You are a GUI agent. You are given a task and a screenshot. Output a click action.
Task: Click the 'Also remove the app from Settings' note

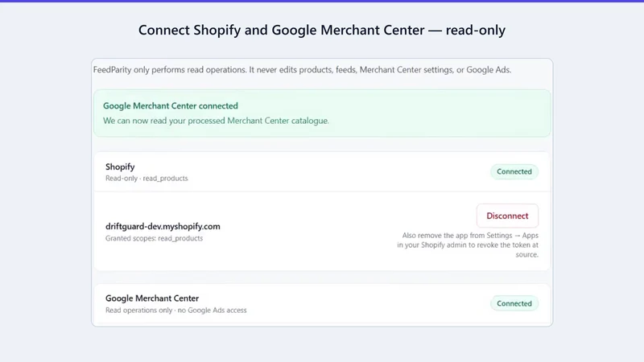pyautogui.click(x=468, y=245)
